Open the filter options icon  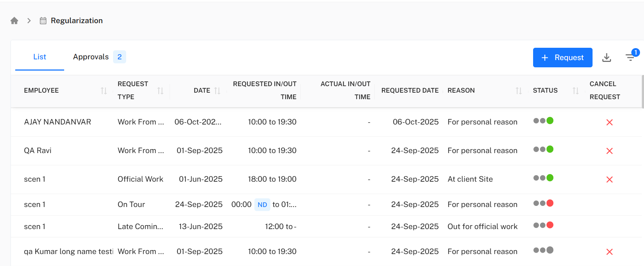[x=631, y=57]
